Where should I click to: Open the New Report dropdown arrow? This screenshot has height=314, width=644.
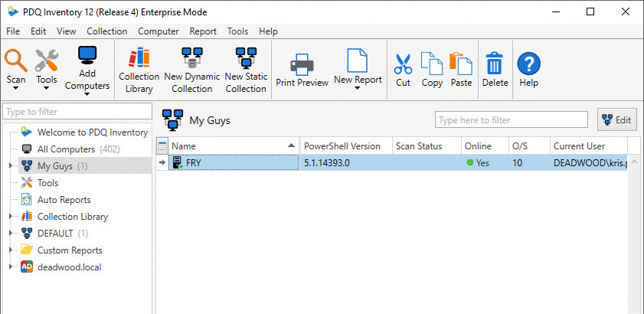pyautogui.click(x=358, y=88)
